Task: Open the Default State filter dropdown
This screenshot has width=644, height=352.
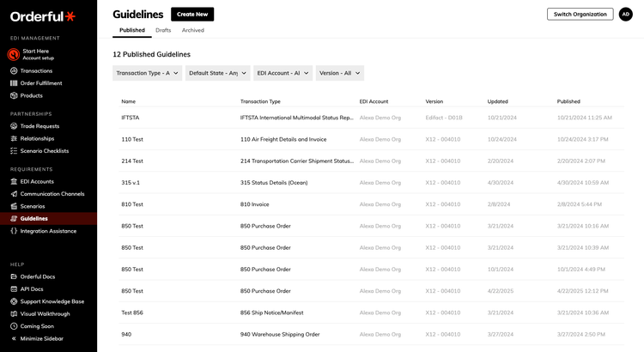Action: [217, 74]
